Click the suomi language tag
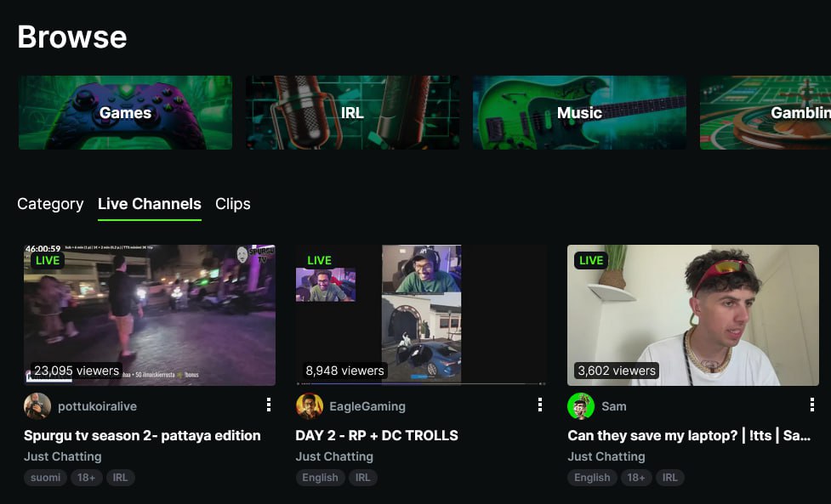The image size is (831, 504). coord(45,478)
